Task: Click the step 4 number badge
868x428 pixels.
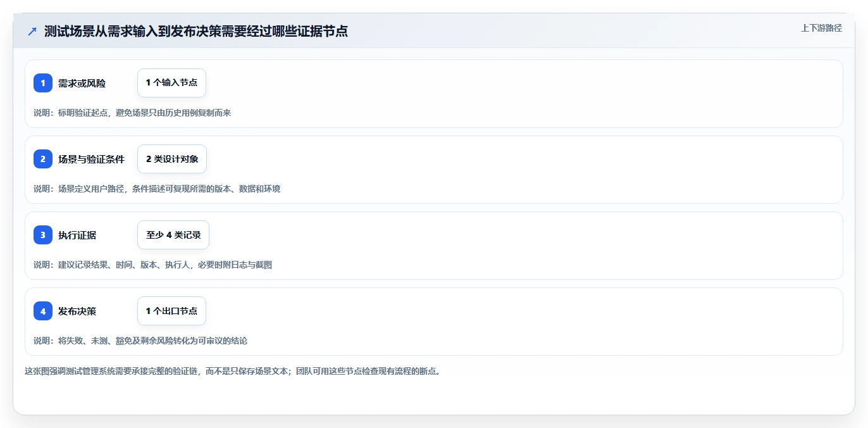Action: (x=43, y=311)
